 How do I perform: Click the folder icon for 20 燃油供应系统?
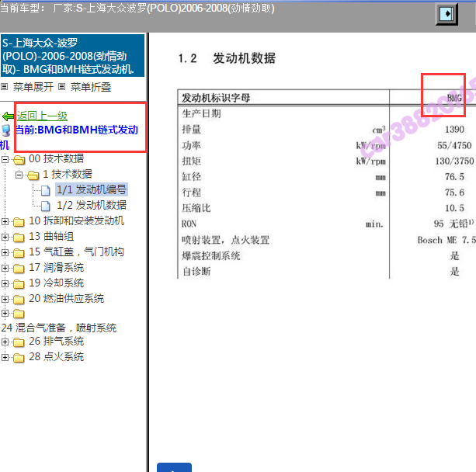coord(19,300)
